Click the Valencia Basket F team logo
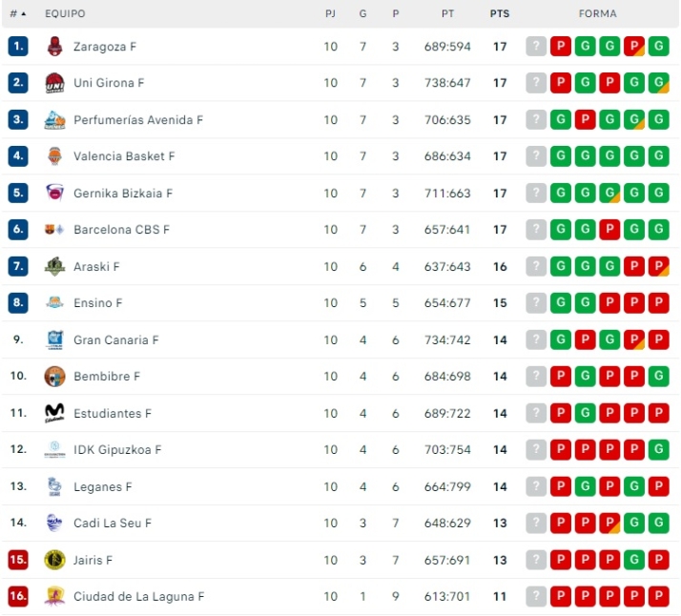Image resolution: width=681 pixels, height=616 pixels. (x=54, y=156)
